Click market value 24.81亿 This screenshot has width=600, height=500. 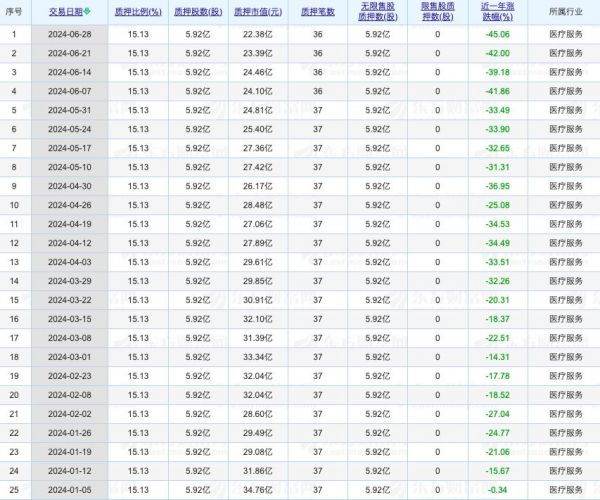click(x=258, y=110)
